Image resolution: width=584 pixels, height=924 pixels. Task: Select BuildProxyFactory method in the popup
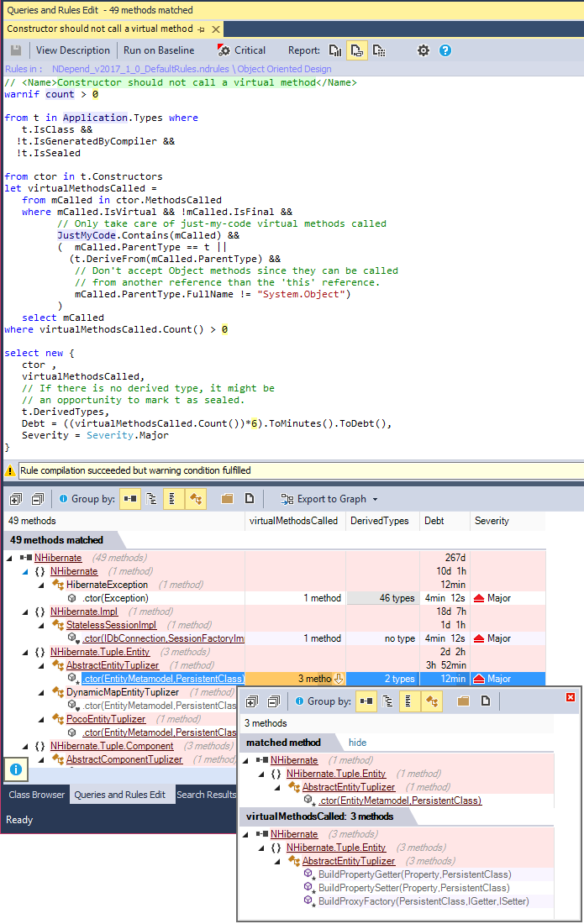coord(424,901)
